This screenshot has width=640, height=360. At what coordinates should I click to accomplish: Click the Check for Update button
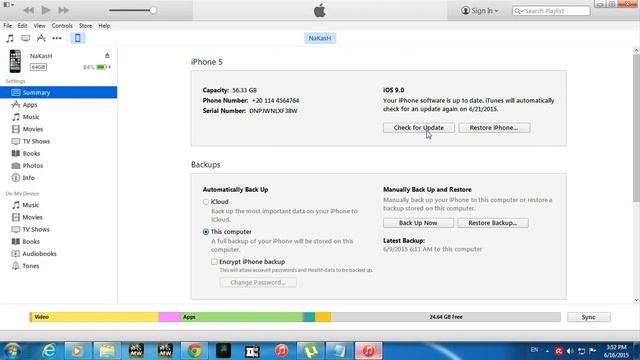[x=418, y=128]
